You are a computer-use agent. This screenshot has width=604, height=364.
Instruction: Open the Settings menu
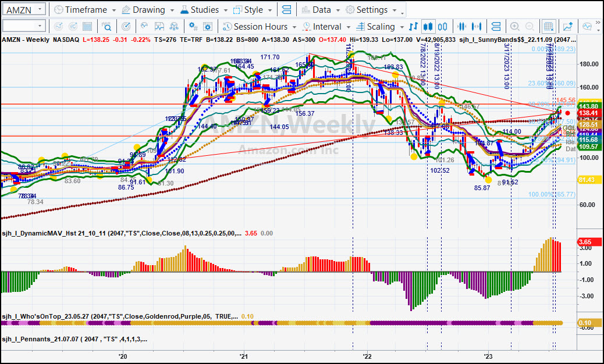371,10
